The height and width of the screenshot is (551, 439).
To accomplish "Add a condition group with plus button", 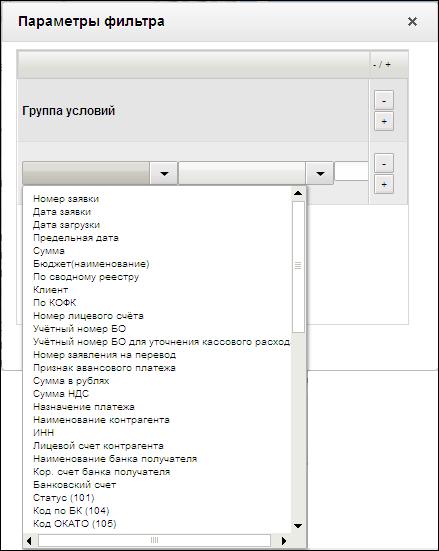I will [x=384, y=122].
